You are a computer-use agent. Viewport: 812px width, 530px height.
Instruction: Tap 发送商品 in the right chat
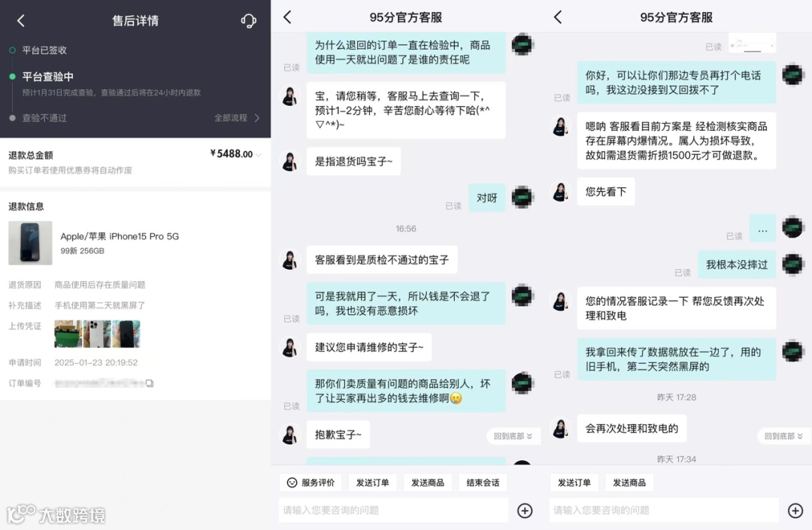(629, 483)
